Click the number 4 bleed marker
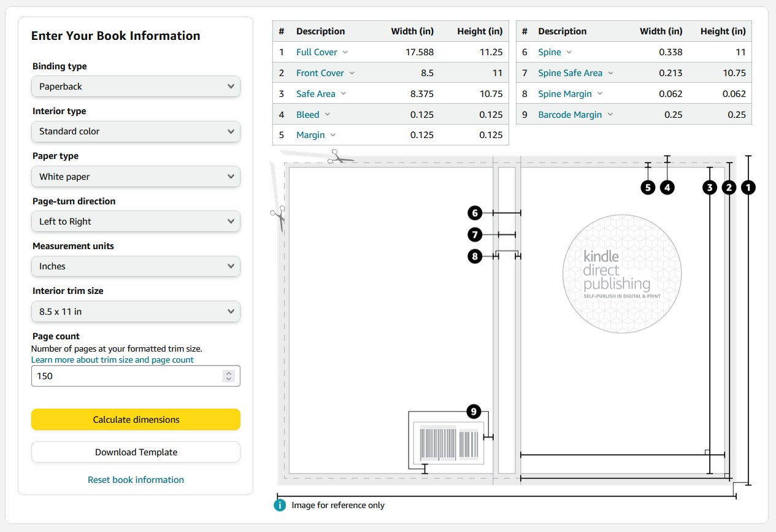Image resolution: width=776 pixels, height=532 pixels. 667,188
